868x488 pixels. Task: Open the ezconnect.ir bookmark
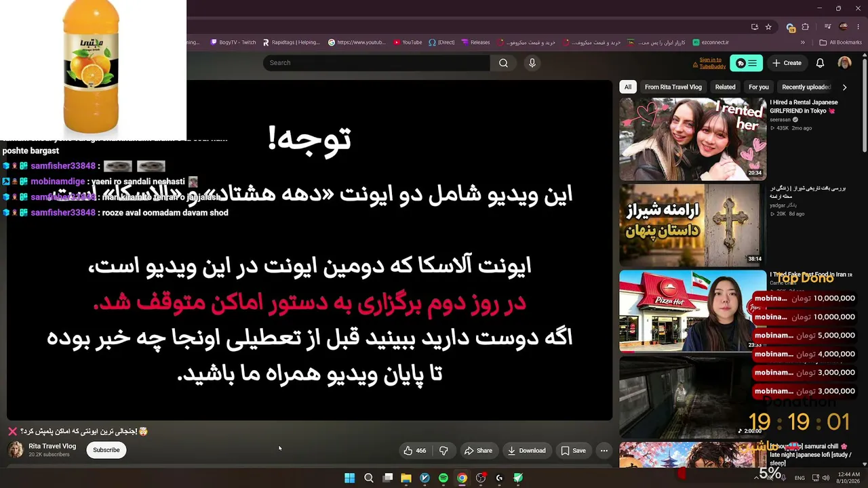pos(711,42)
